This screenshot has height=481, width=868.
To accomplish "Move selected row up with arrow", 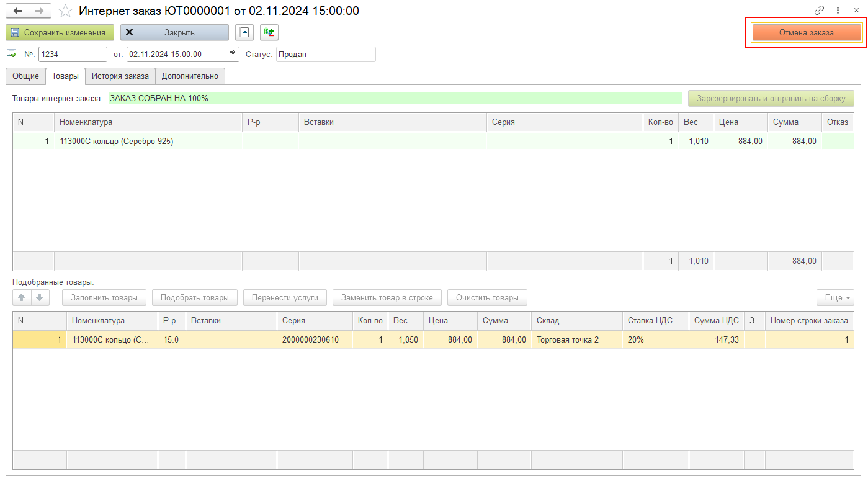I will [22, 297].
